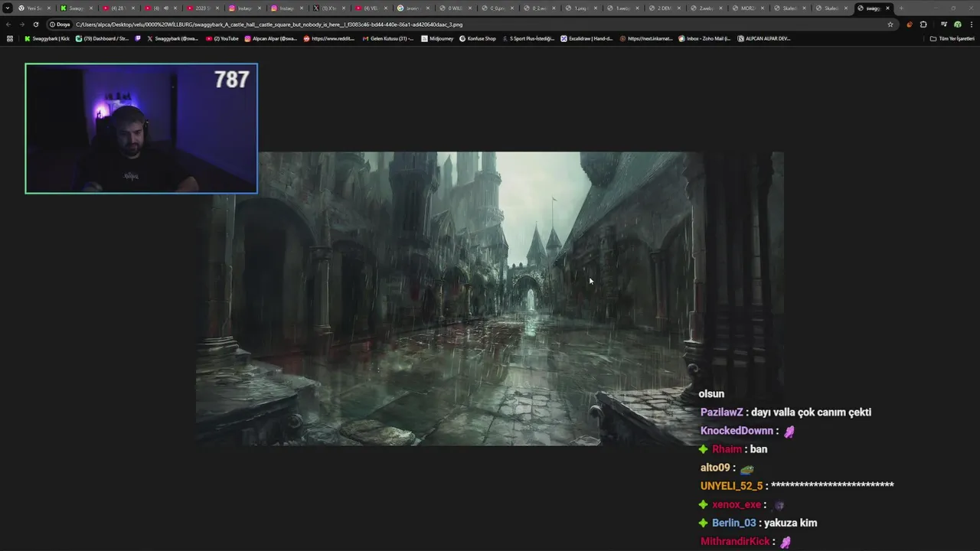Open the (2) YouTube bookmark

click(x=222, y=38)
